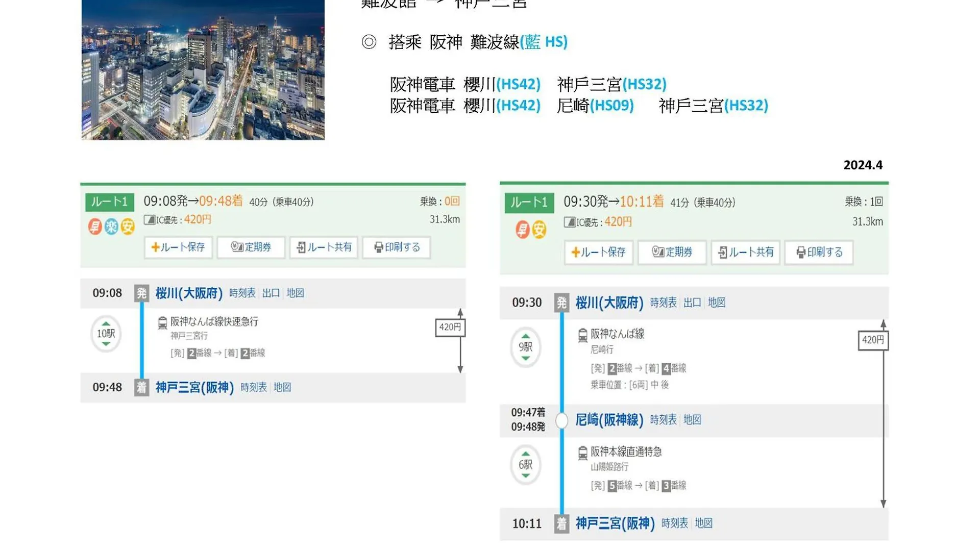Click 定期券 button in left route
The height and width of the screenshot is (551, 980).
pyautogui.click(x=251, y=247)
